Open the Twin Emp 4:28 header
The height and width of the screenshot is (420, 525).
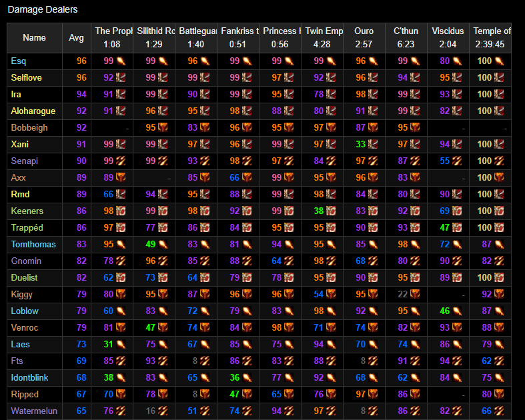322,38
